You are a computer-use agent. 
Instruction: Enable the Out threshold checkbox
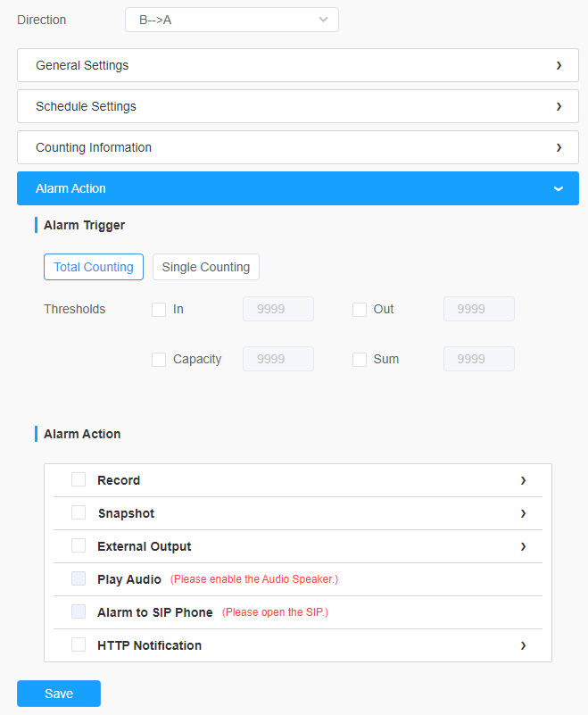tap(360, 310)
